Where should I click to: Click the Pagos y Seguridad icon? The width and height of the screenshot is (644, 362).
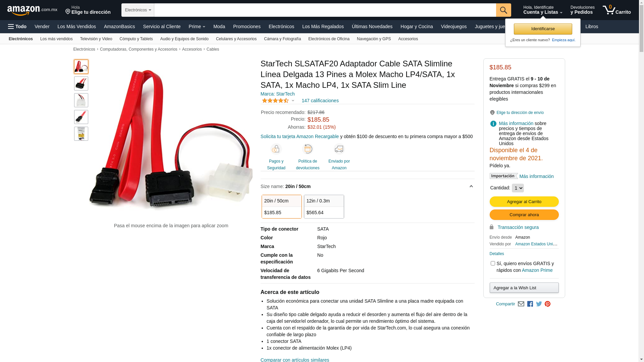click(x=276, y=149)
